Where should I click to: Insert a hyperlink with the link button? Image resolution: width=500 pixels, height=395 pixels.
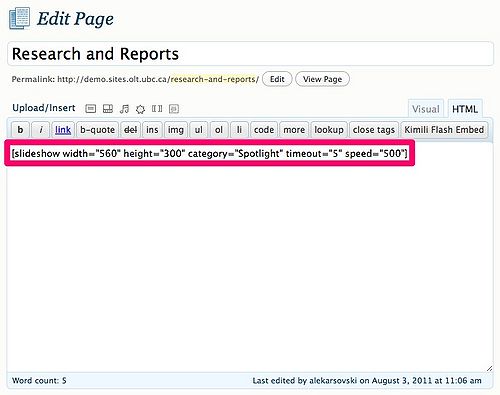pos(63,129)
